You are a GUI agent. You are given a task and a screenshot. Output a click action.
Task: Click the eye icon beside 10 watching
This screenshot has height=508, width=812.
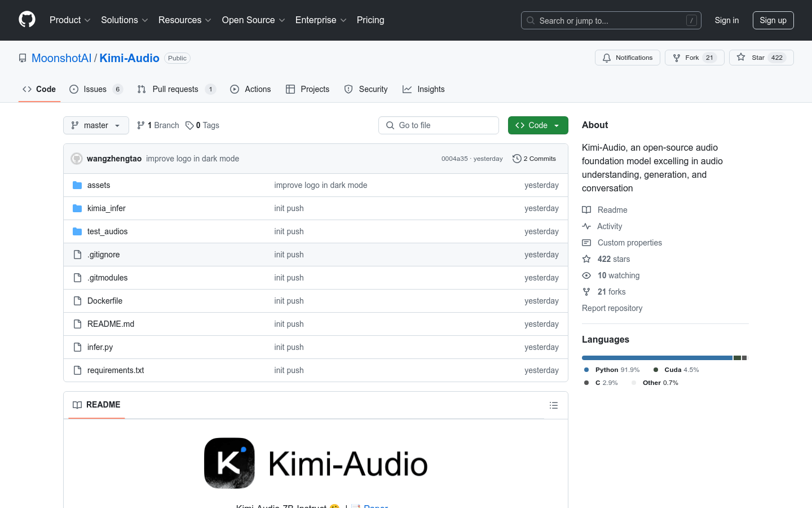(x=586, y=275)
